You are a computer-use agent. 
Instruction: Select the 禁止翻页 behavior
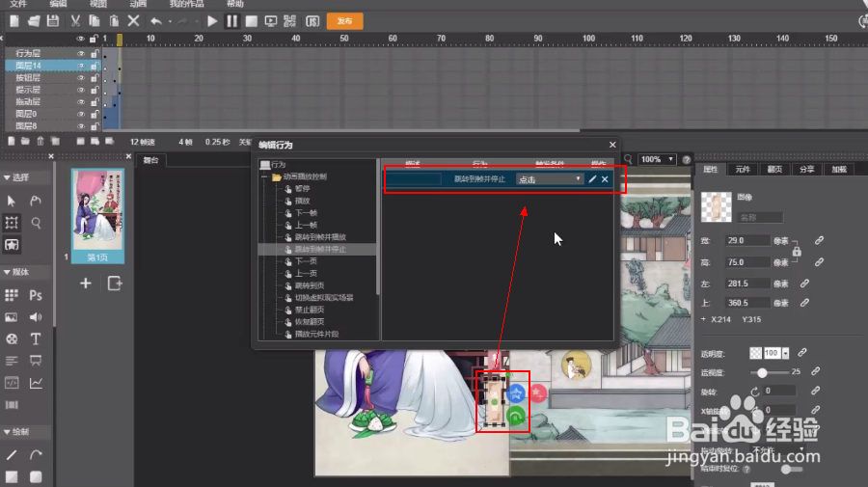coord(310,310)
